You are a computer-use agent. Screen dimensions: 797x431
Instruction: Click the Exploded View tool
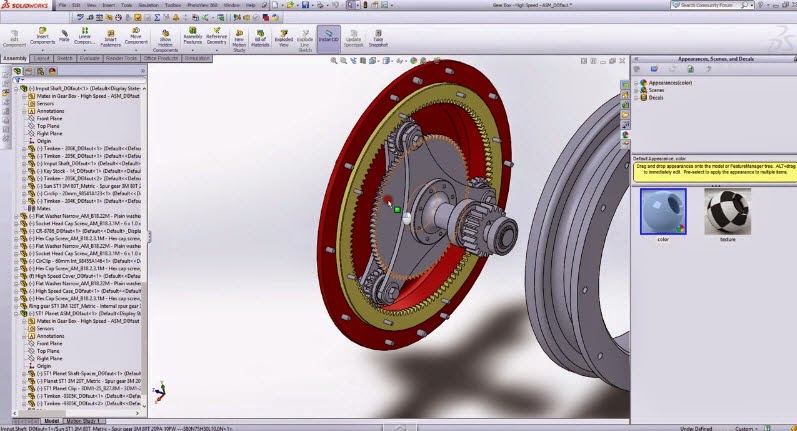point(284,39)
